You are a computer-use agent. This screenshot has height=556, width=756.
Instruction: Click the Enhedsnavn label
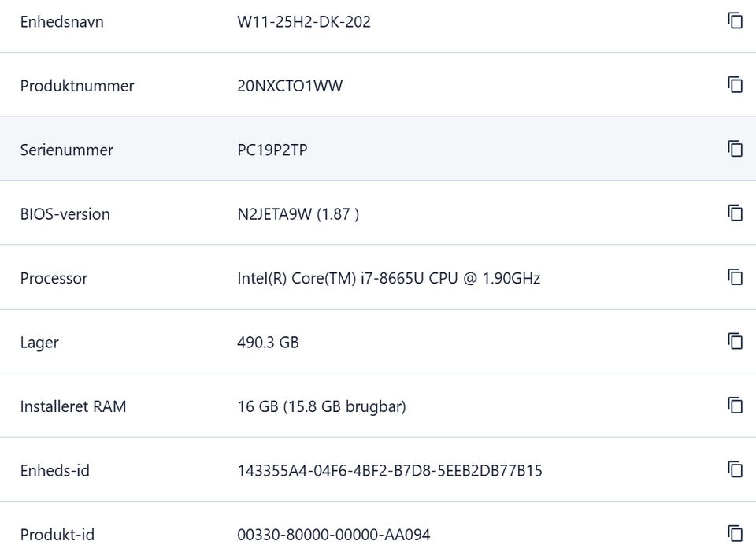(x=61, y=22)
